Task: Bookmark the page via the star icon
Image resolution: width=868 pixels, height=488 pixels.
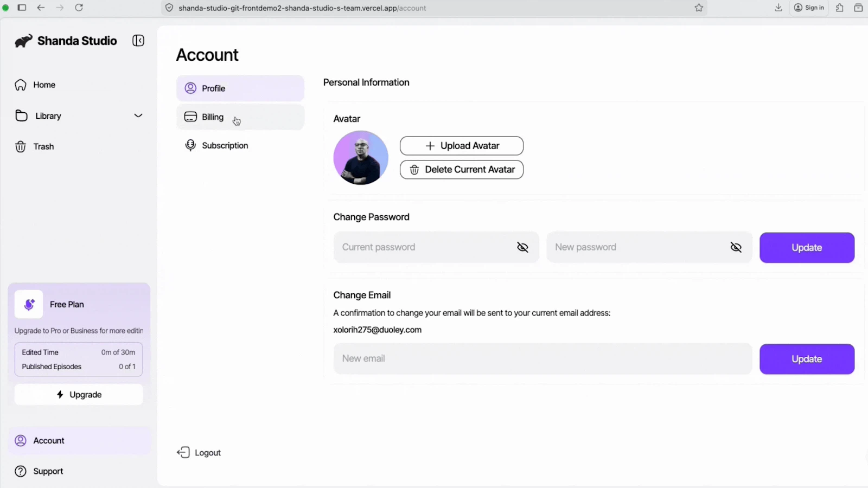Action: coord(699,8)
